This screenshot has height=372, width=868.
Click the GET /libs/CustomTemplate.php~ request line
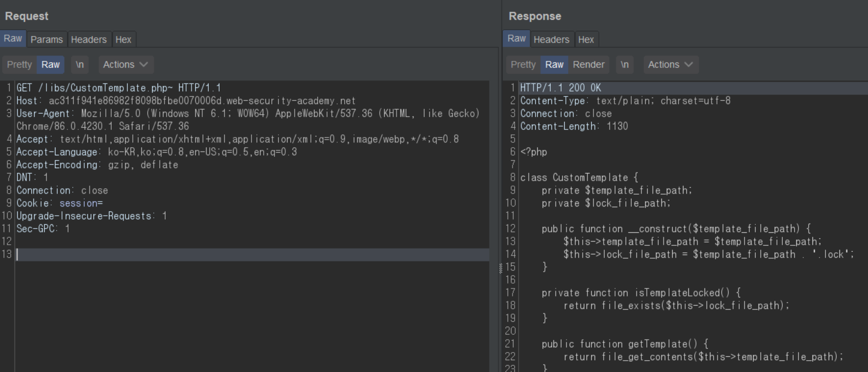coord(119,88)
